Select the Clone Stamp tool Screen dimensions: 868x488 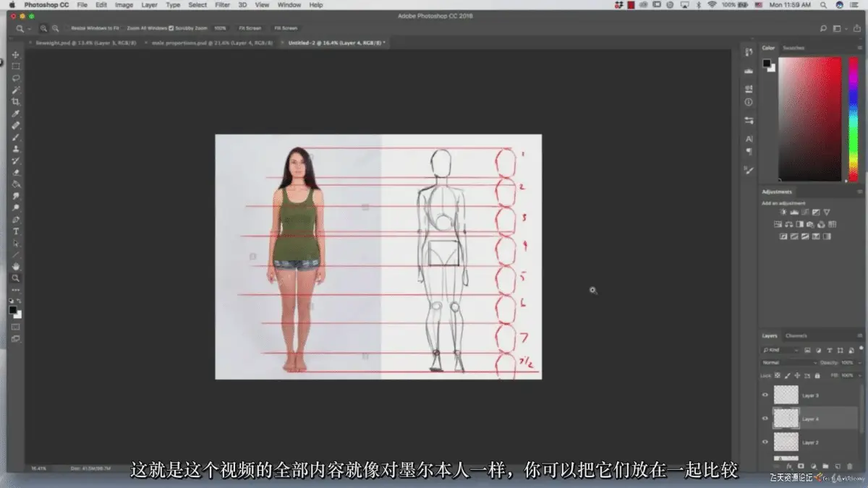16,149
